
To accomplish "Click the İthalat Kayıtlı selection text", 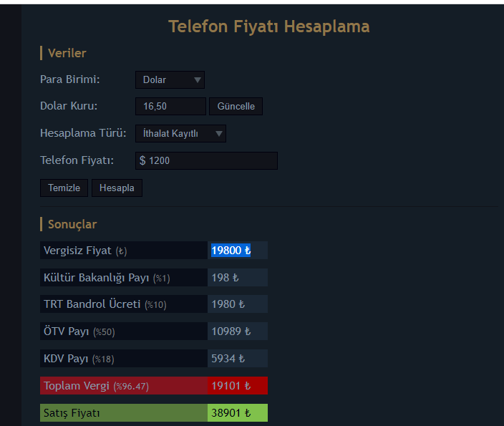I will point(170,133).
